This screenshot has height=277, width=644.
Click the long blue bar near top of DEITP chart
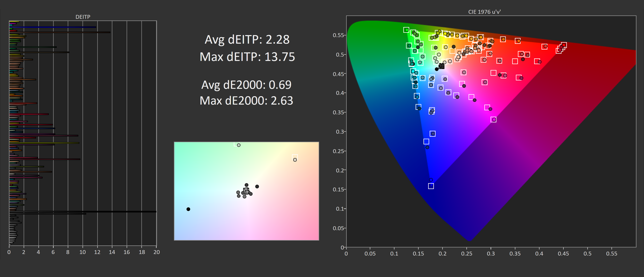(x=52, y=27)
